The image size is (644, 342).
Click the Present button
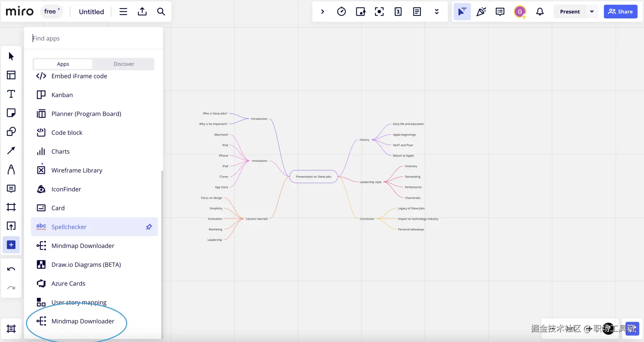point(570,12)
